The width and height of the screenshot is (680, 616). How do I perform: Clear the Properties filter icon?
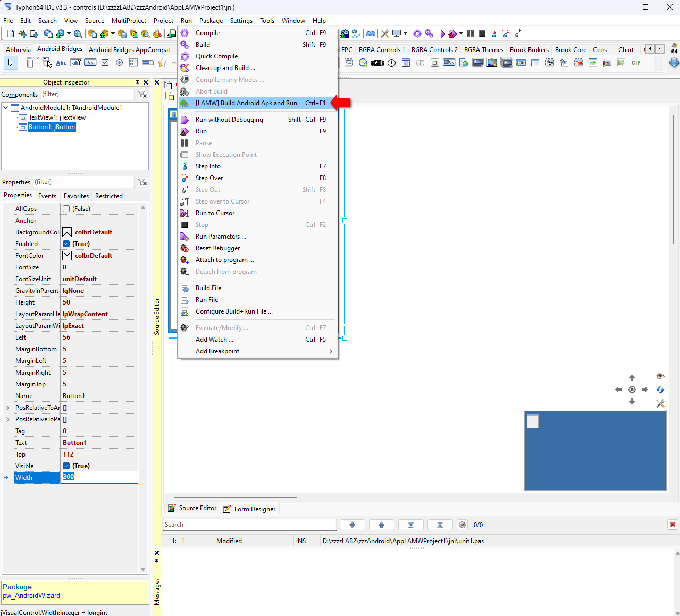[142, 182]
